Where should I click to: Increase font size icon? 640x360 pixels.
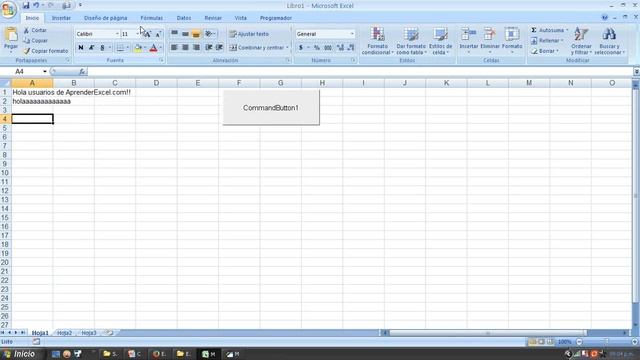(x=148, y=34)
